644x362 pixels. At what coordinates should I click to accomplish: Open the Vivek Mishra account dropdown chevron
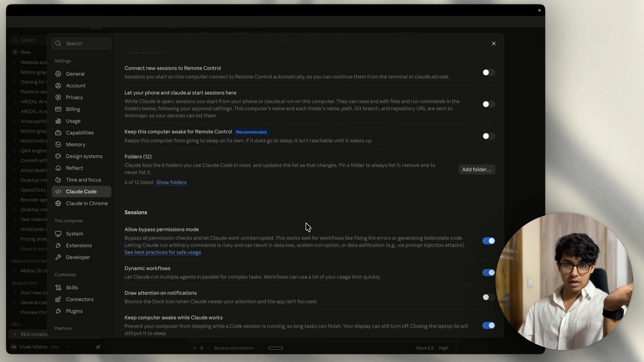tap(67, 347)
